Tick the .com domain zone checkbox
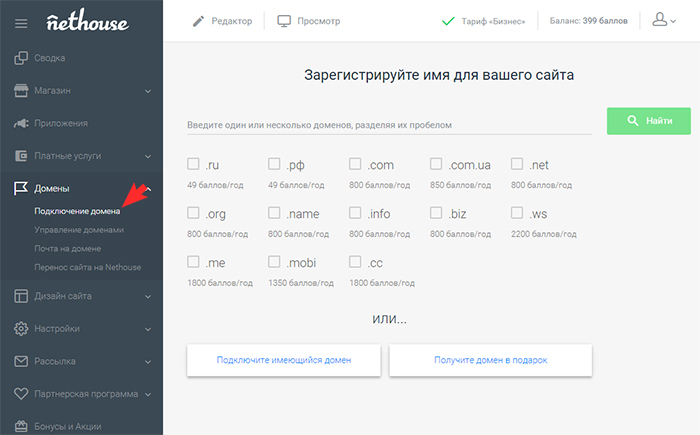 (x=355, y=164)
